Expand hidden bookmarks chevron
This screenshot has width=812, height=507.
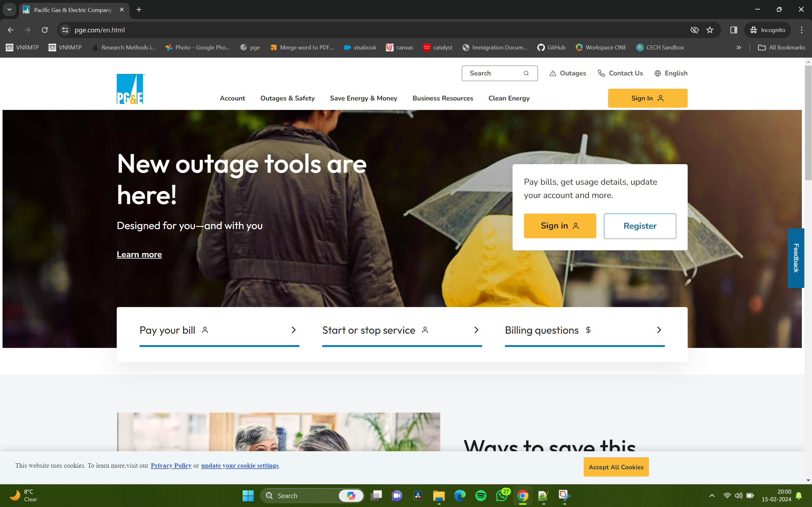coord(738,48)
